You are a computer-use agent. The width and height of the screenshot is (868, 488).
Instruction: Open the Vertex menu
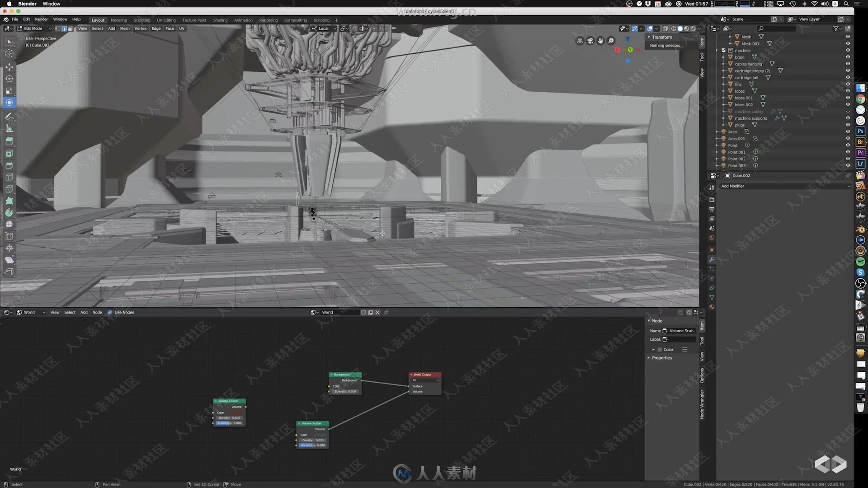(141, 28)
